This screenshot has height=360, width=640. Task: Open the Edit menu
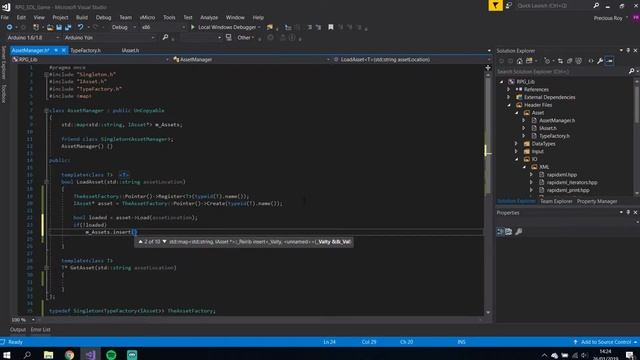(x=21, y=18)
